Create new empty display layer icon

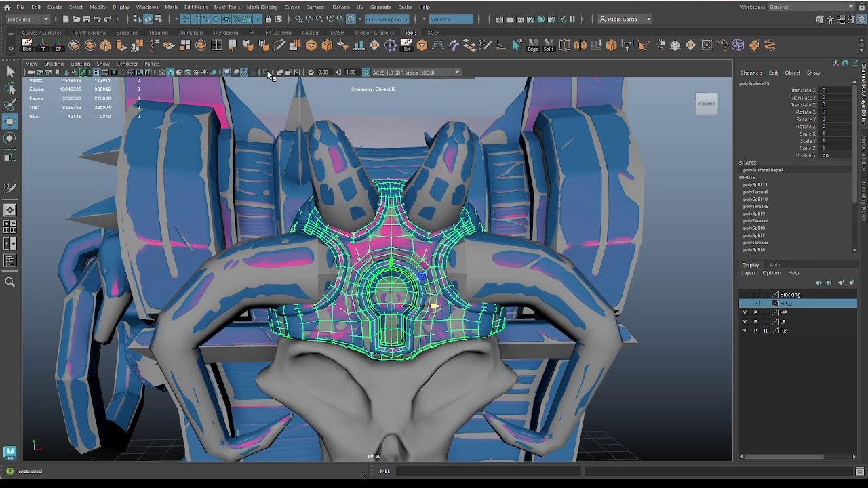click(x=841, y=282)
